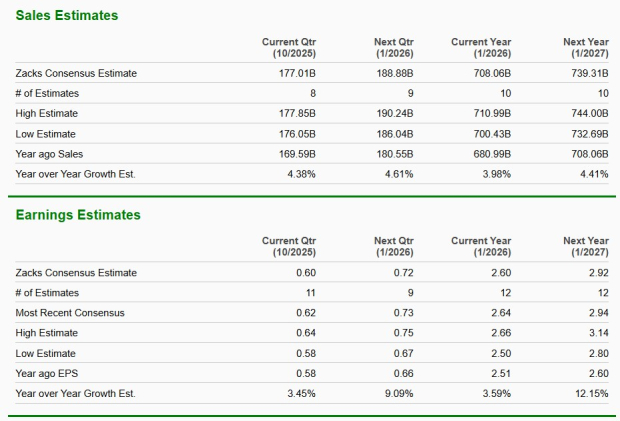The width and height of the screenshot is (620, 421).
Task: Select the 186.04B low sales estimate
Action: coord(393,134)
